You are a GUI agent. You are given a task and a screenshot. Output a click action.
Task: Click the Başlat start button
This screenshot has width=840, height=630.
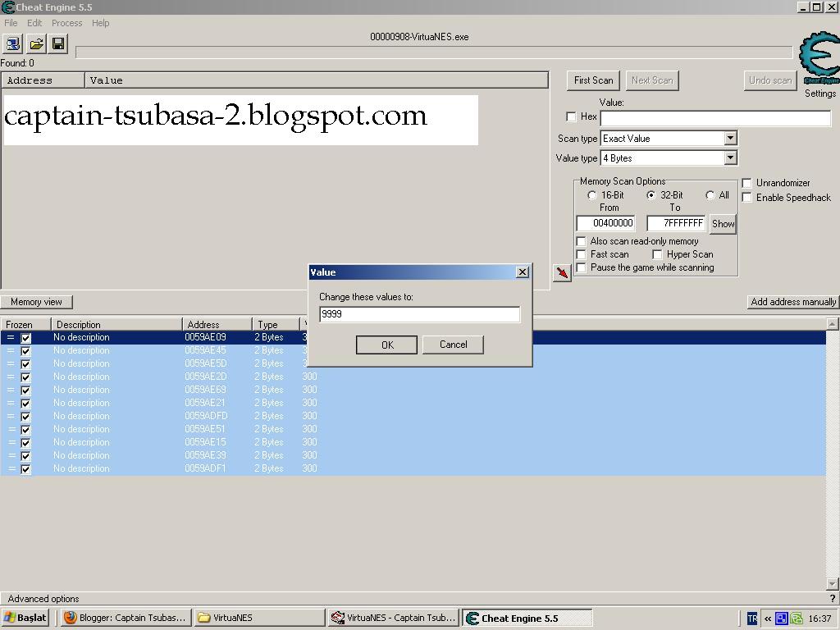25,618
